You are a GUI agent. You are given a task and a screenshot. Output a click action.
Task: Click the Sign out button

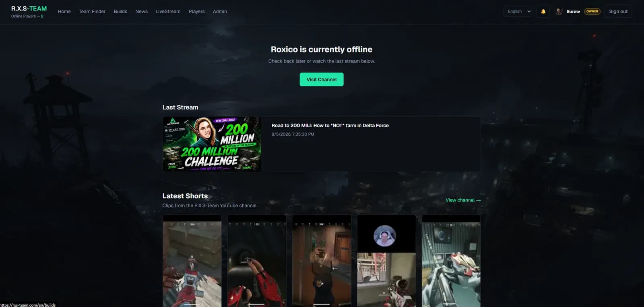[618, 11]
